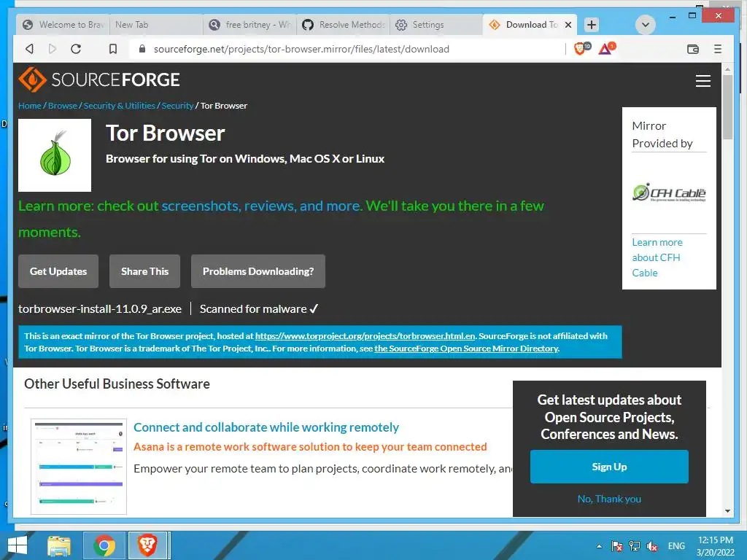Close the Download Tor tab
747x560 pixels.
pyautogui.click(x=568, y=25)
